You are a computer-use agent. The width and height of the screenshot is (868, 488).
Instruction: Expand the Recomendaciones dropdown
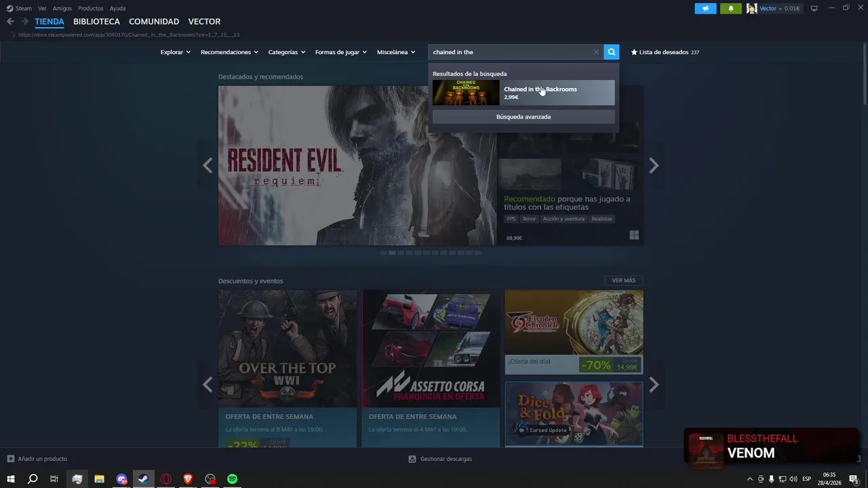[x=229, y=52]
